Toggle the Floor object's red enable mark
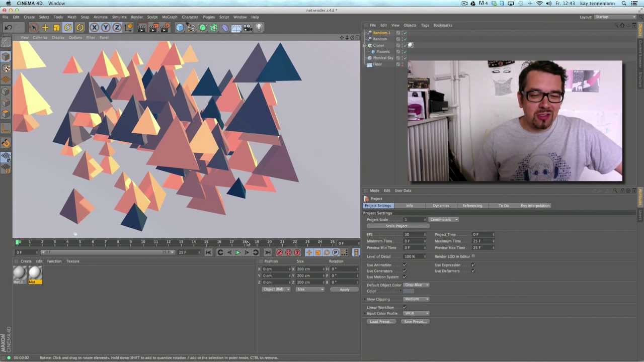This screenshot has width=644, height=362. 403,64
